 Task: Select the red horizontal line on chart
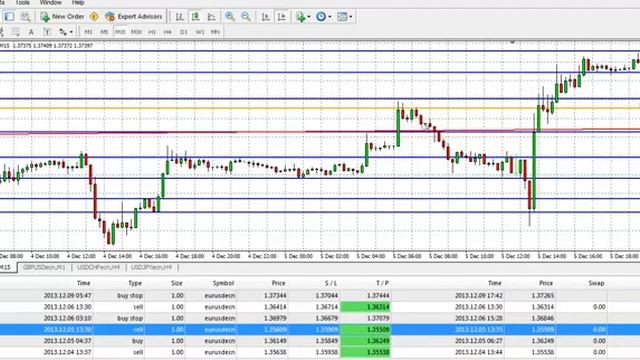(x=320, y=131)
